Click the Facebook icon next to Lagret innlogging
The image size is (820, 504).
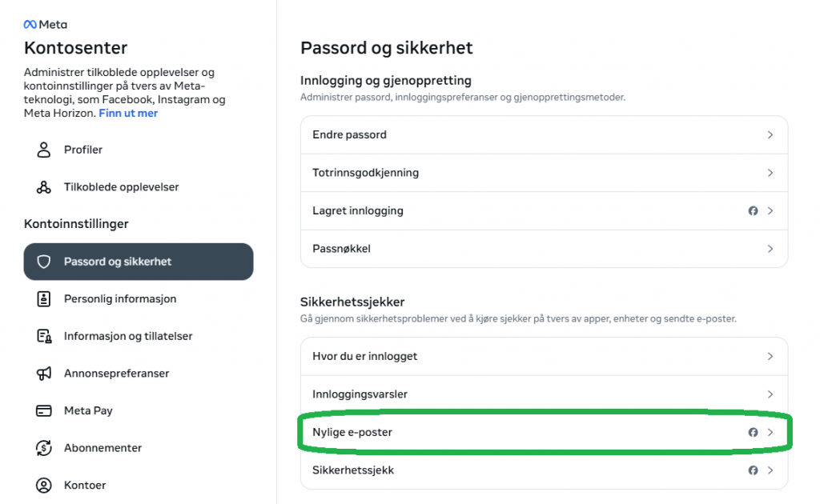753,211
